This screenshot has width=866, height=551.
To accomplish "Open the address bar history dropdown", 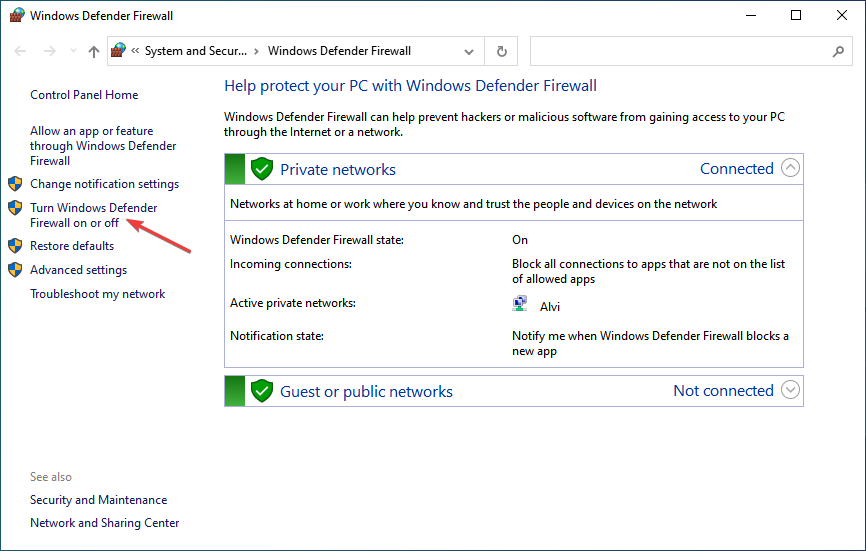I will (x=469, y=51).
